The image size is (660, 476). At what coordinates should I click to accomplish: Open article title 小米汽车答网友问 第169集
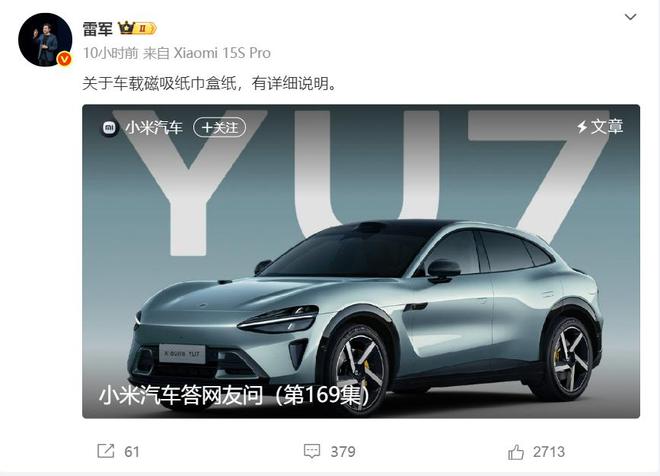(234, 395)
